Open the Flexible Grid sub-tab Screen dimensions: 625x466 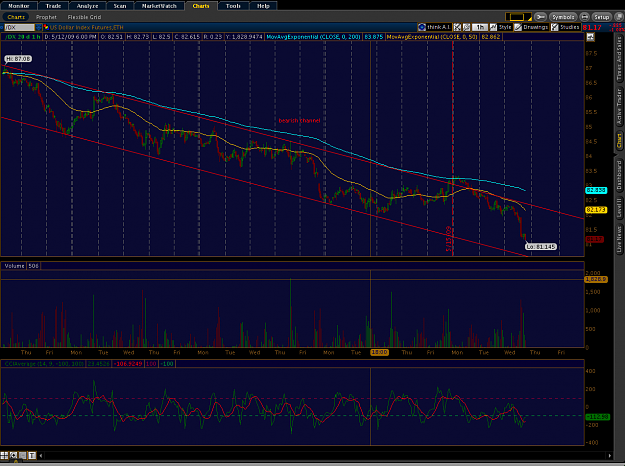[x=84, y=17]
